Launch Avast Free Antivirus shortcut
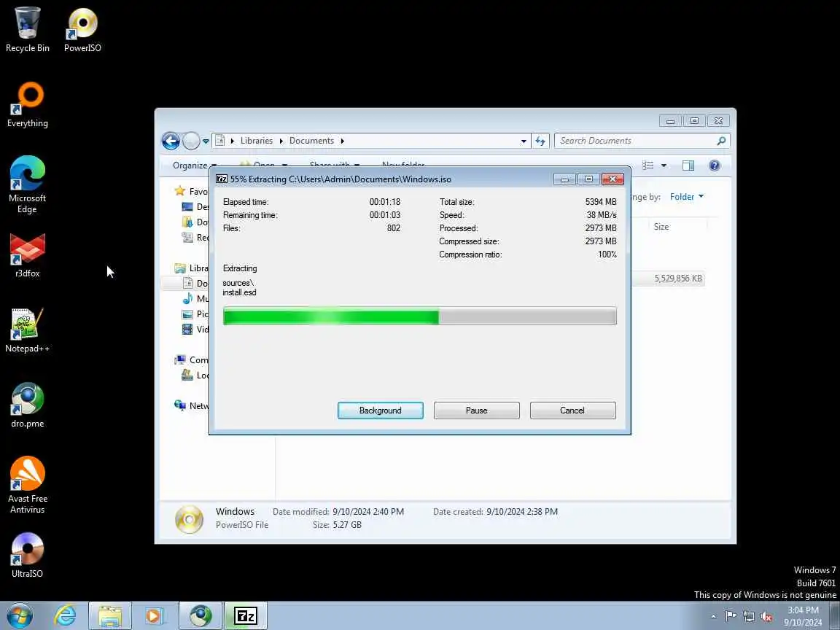Viewport: 840px width, 630px height. click(x=27, y=485)
